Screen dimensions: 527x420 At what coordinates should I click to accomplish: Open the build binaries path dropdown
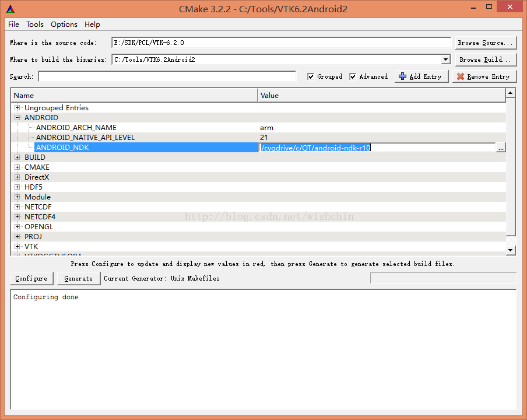coord(445,60)
